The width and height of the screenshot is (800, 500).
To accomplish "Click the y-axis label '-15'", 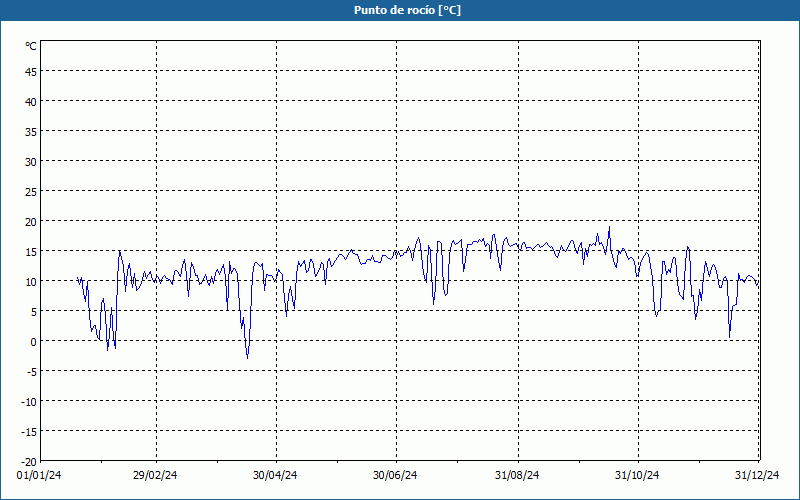I will point(29,432).
